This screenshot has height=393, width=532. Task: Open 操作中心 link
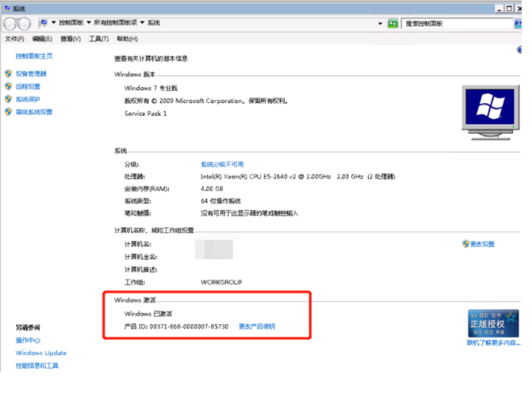pos(28,340)
